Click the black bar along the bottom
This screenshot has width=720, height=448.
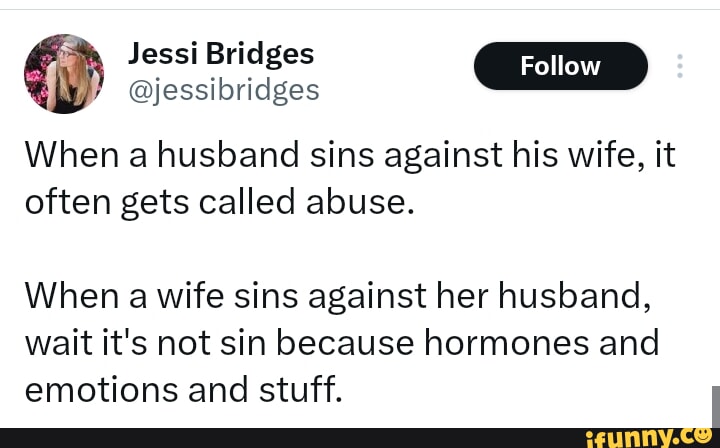tap(300, 438)
